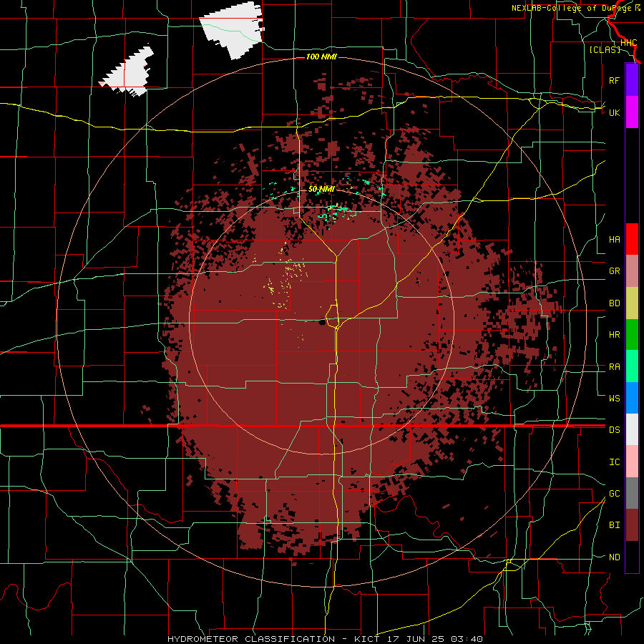644x644 pixels.
Task: Click the white DS legend swatch
Action: click(632, 429)
